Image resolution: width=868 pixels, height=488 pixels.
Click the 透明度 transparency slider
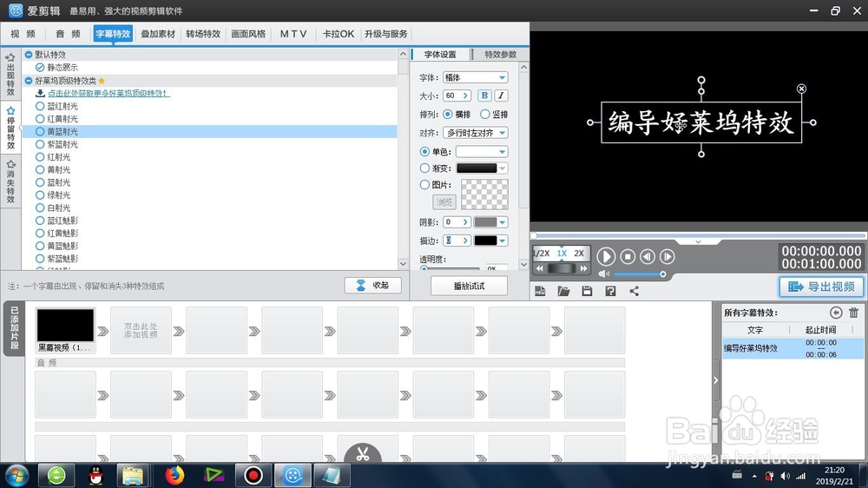tap(450, 268)
